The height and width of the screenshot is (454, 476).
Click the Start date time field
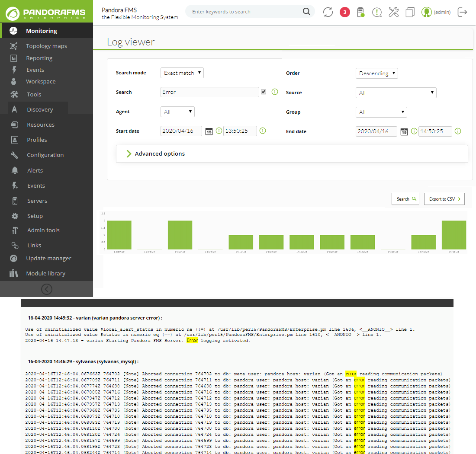[x=240, y=131]
